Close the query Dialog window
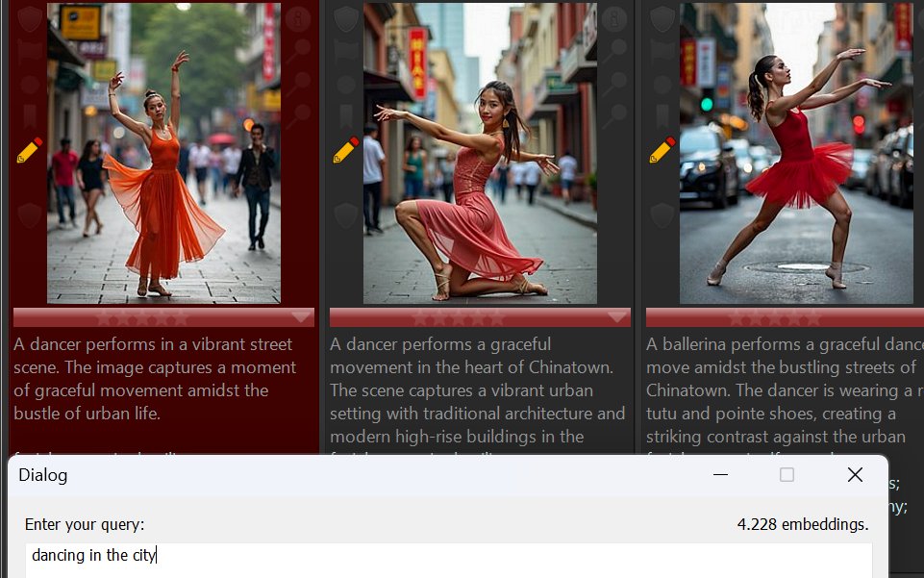The height and width of the screenshot is (578, 924). coord(854,474)
